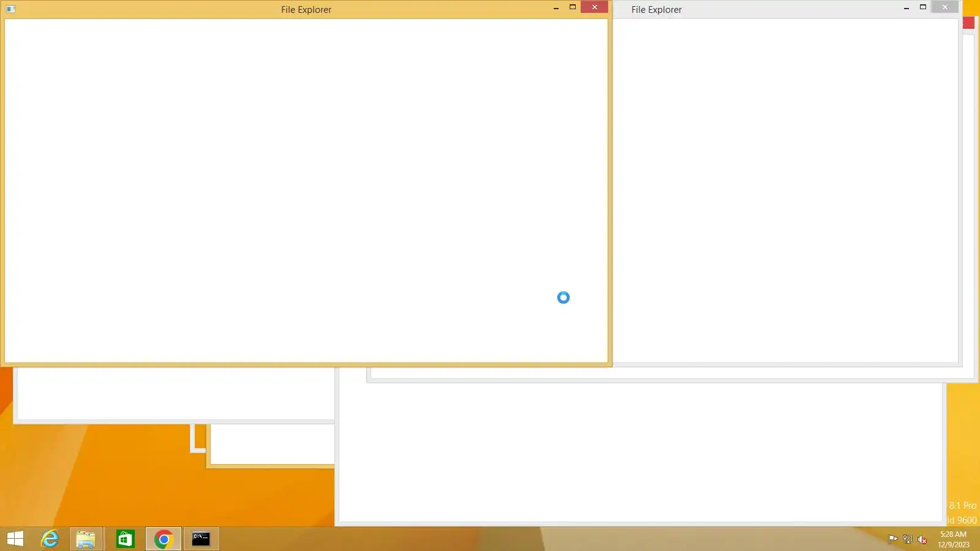Viewport: 980px width, 551px height.
Task: Open the Windows Start button
Action: coord(15,539)
